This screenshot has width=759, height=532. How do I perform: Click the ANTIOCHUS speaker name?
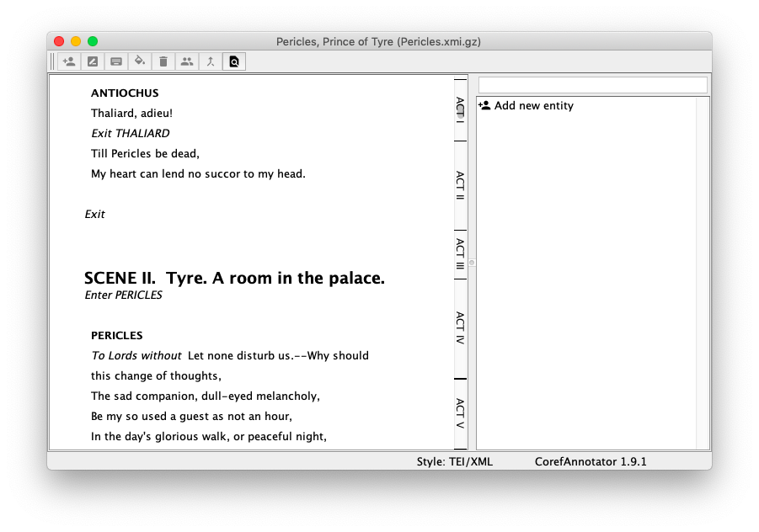[x=125, y=93]
